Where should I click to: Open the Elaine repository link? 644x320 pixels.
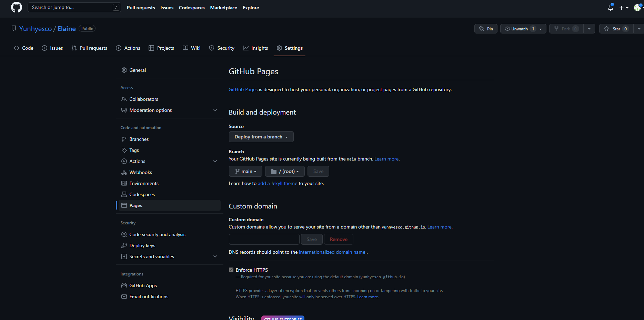pyautogui.click(x=67, y=29)
